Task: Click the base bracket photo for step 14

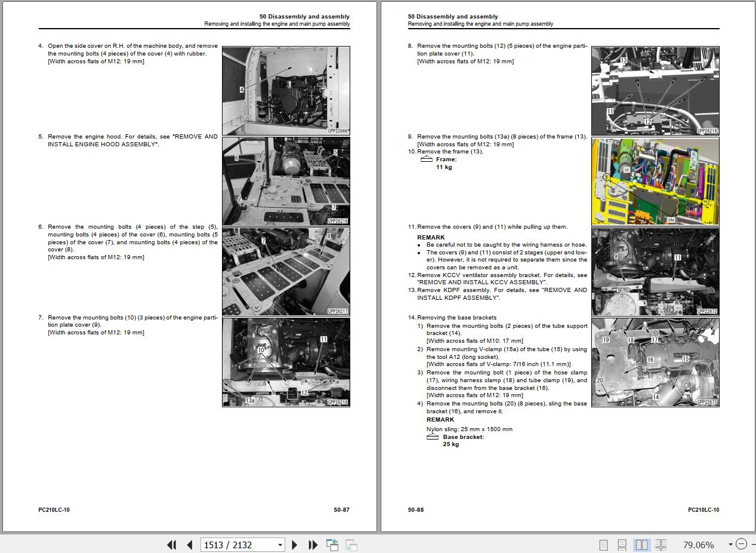Action: [x=655, y=362]
